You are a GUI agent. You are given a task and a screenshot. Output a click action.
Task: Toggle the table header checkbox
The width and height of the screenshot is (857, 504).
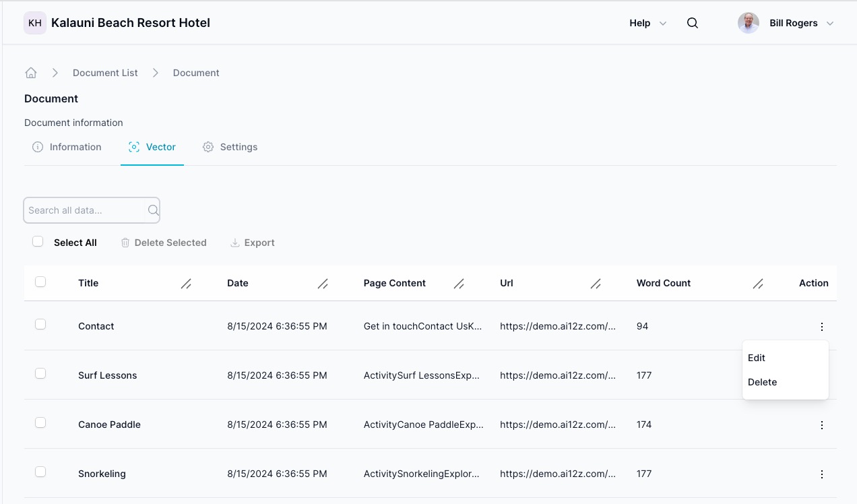(40, 282)
